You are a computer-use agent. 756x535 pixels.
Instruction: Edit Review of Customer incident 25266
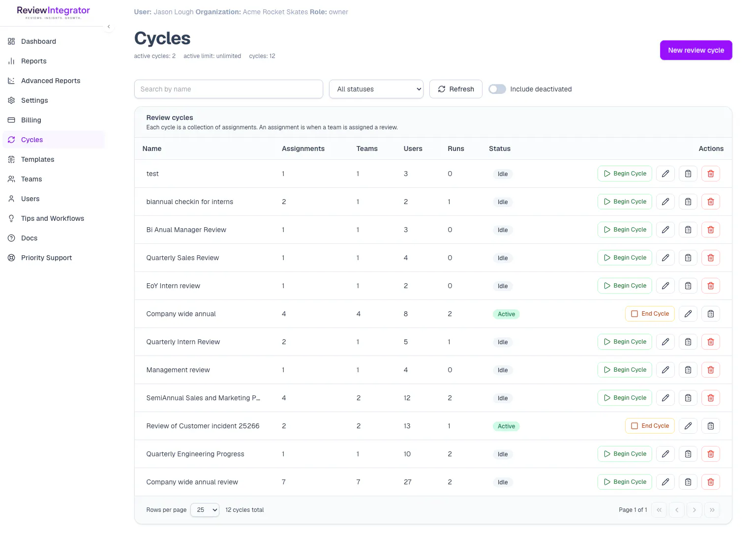pyautogui.click(x=688, y=426)
